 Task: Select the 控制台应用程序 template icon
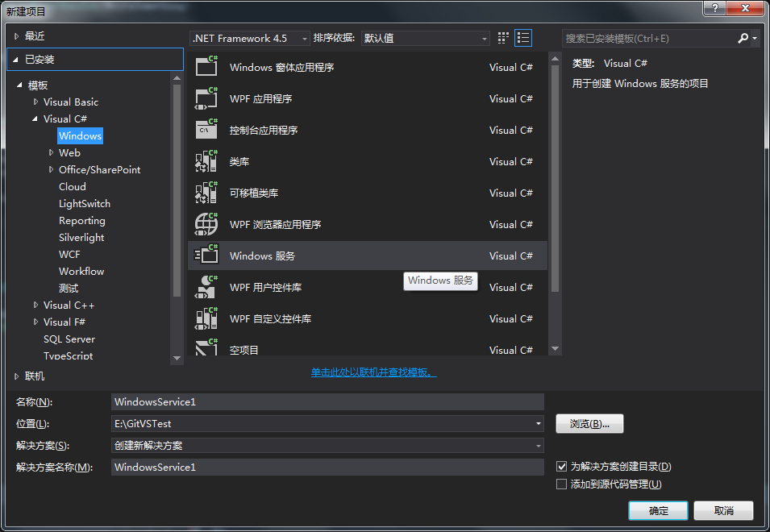point(206,130)
